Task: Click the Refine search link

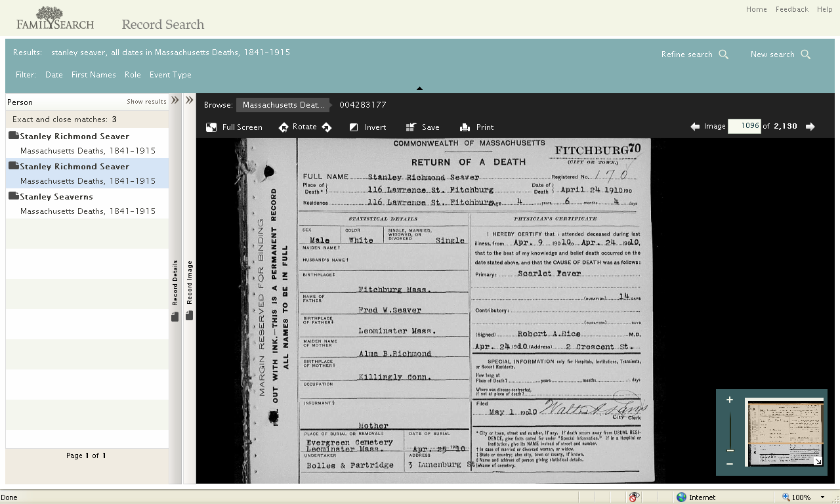Action: click(686, 54)
